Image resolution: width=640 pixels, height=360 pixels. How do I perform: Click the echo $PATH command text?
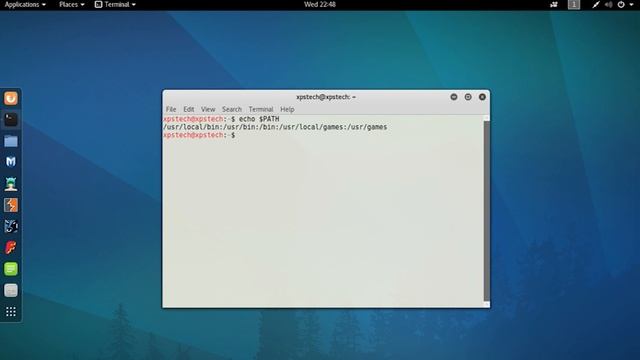coord(259,119)
